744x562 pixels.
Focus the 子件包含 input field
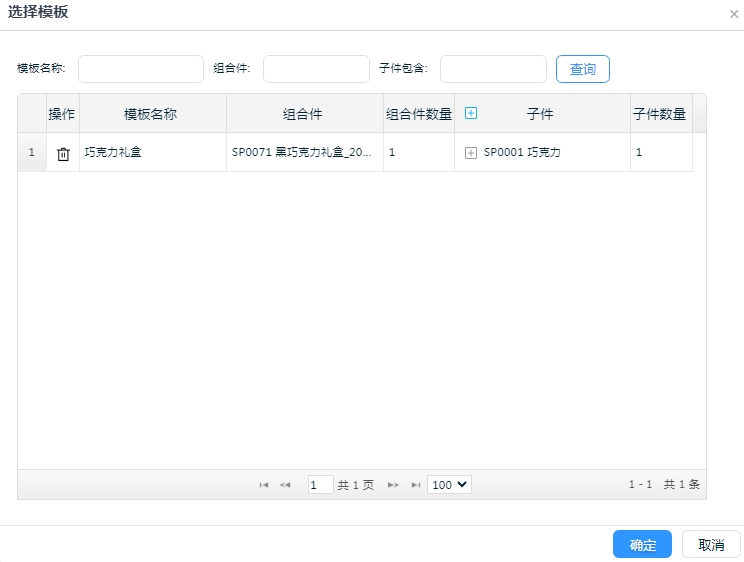pyautogui.click(x=493, y=69)
